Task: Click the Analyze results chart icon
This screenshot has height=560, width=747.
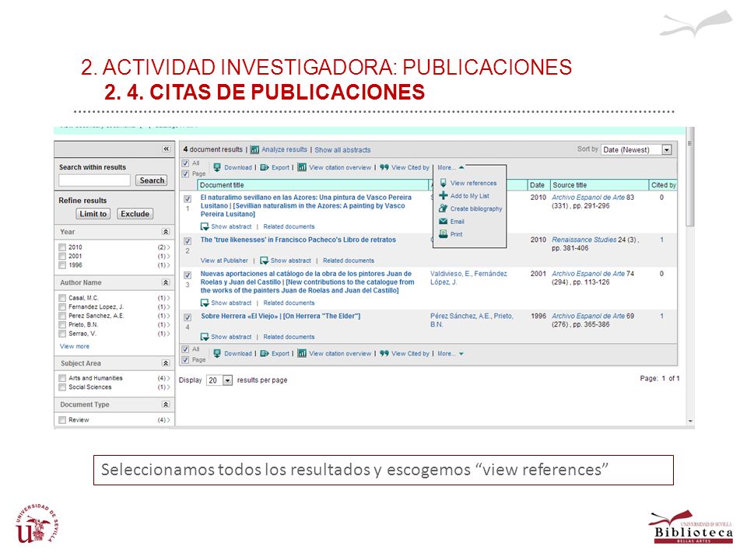Action: [255, 149]
